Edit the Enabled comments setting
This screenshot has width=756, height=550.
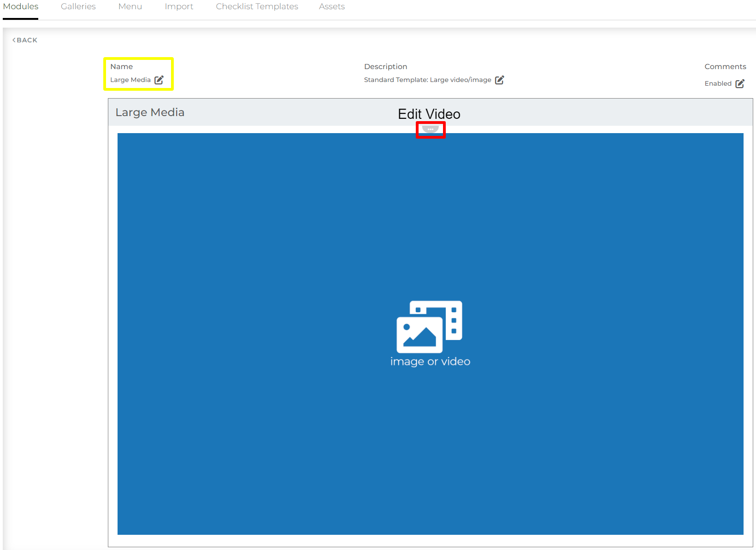(740, 83)
